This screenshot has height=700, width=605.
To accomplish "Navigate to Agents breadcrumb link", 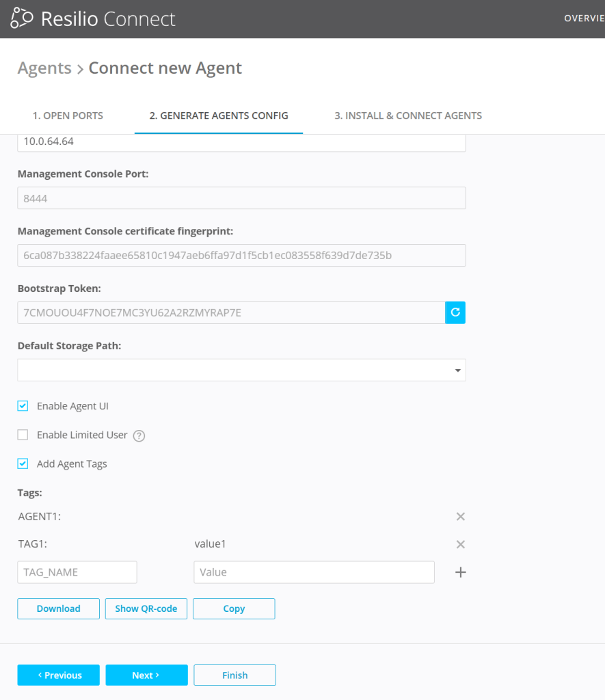I will (44, 68).
